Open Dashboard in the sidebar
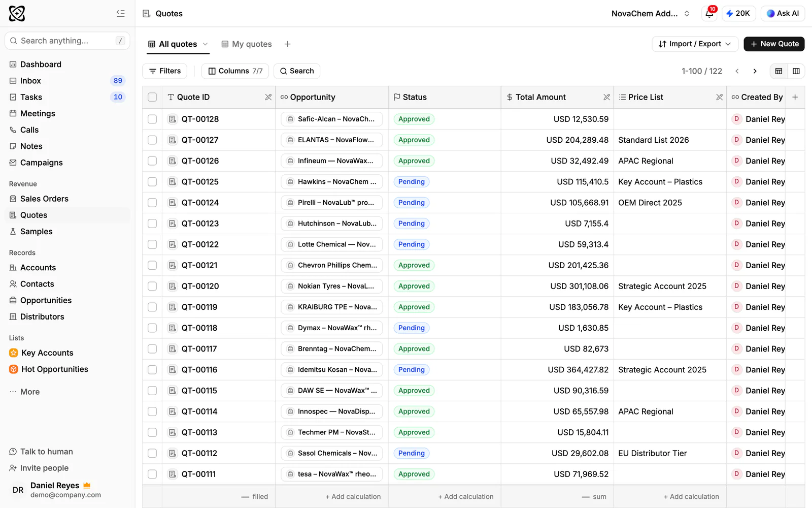812x508 pixels. [67, 65]
